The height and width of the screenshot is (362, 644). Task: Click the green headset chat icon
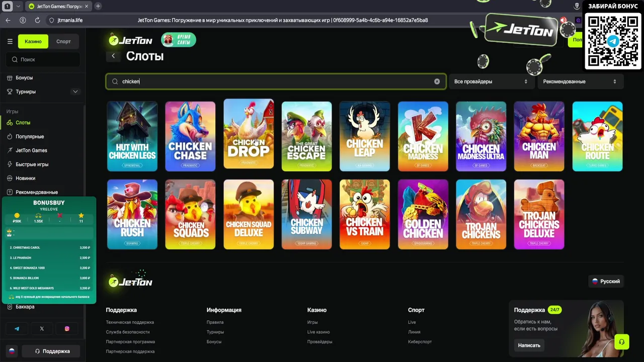pyautogui.click(x=621, y=342)
